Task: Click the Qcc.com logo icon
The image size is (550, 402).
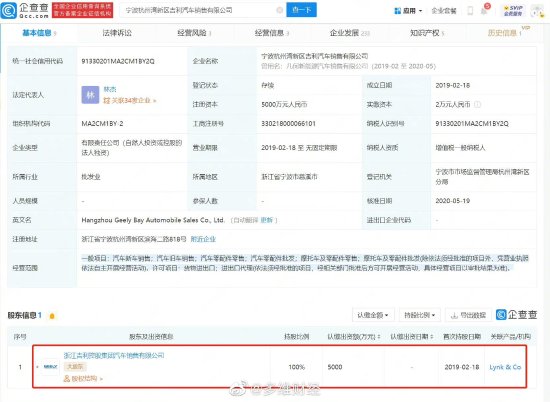Action: click(8, 10)
